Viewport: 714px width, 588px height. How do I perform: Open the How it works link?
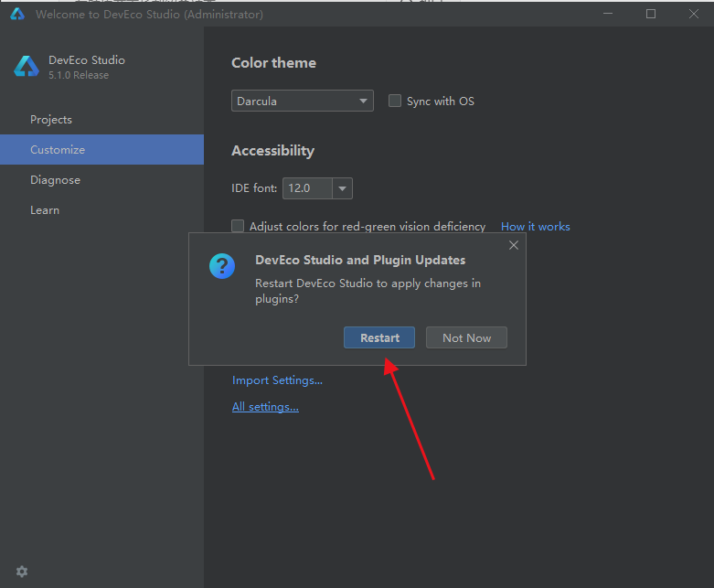pos(535,227)
